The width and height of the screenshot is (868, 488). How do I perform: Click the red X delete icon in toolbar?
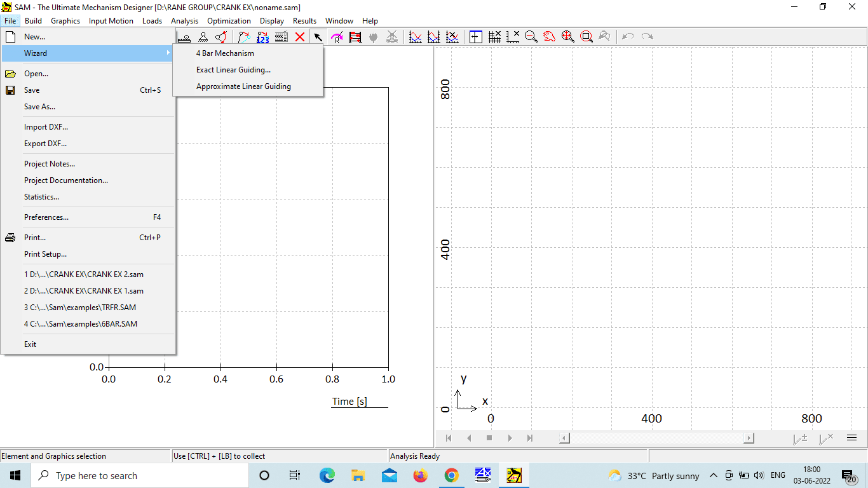pyautogui.click(x=300, y=37)
